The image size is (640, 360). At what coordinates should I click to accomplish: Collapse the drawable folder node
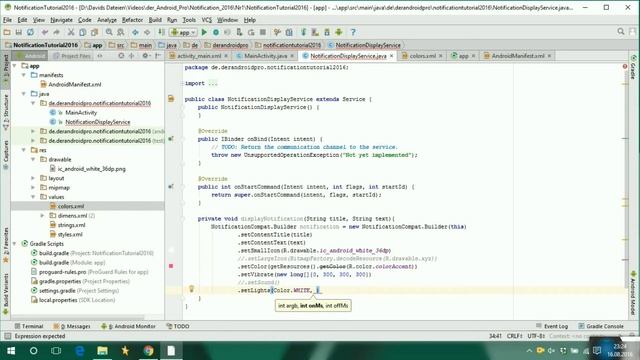point(33,160)
